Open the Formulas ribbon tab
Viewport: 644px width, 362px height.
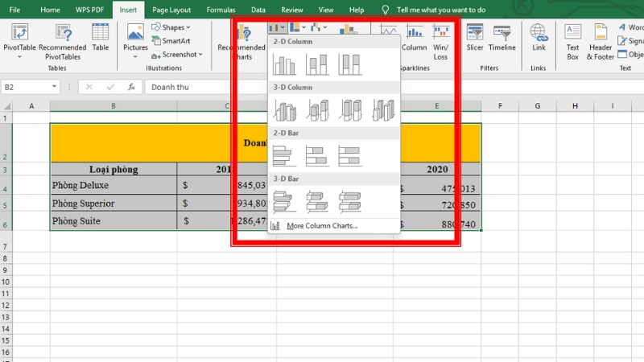(221, 10)
